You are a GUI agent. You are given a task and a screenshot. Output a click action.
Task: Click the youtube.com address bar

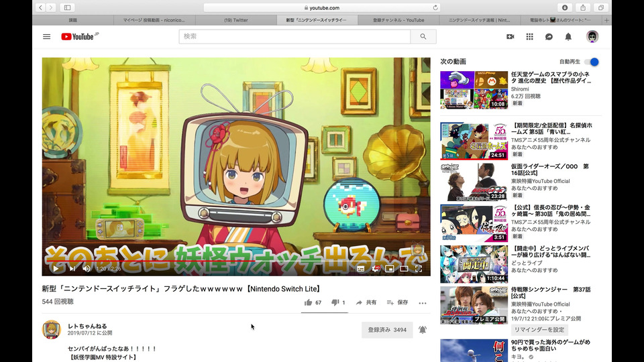pyautogui.click(x=321, y=7)
